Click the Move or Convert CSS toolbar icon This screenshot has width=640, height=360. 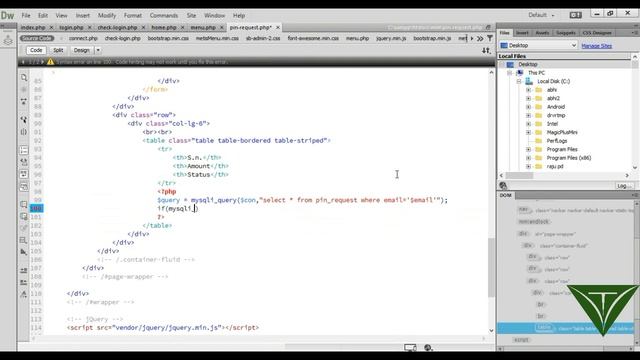point(24,252)
